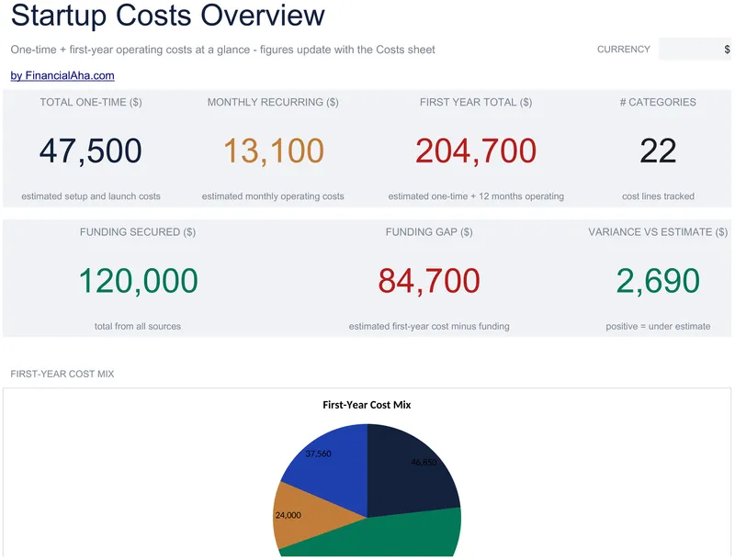
Task: Select the 120,000 funding secured value
Action: (x=138, y=281)
